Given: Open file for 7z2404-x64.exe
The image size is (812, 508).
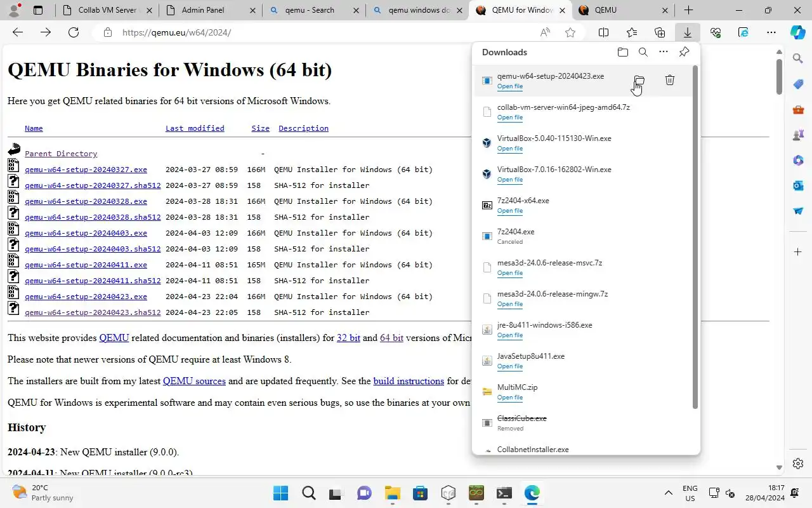Looking at the screenshot, I should [x=510, y=211].
